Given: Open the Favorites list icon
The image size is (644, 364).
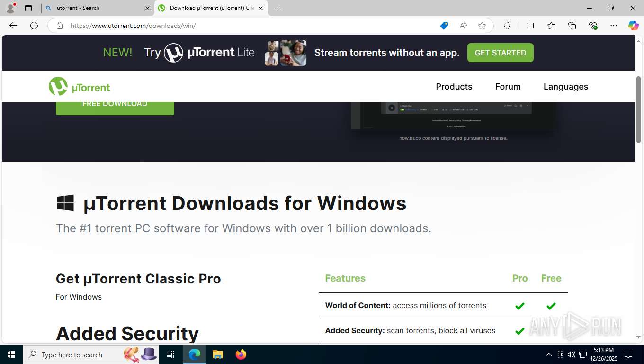Looking at the screenshot, I should pyautogui.click(x=551, y=26).
